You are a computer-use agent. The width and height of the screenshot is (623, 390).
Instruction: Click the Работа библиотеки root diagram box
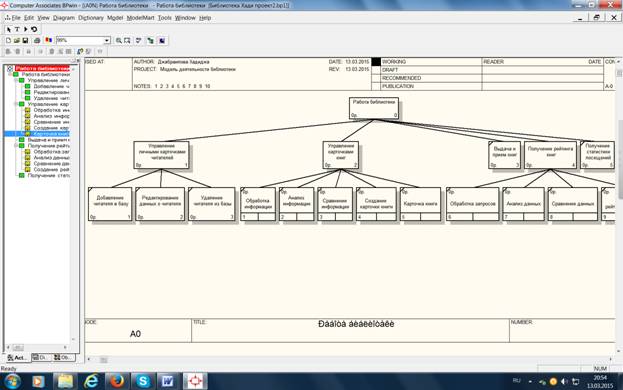[x=374, y=108]
